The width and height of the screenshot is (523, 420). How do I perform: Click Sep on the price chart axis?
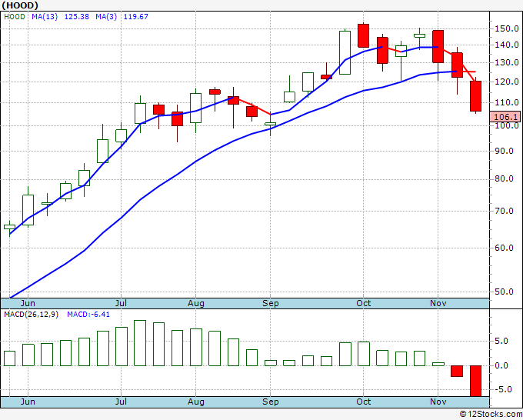coord(271,304)
